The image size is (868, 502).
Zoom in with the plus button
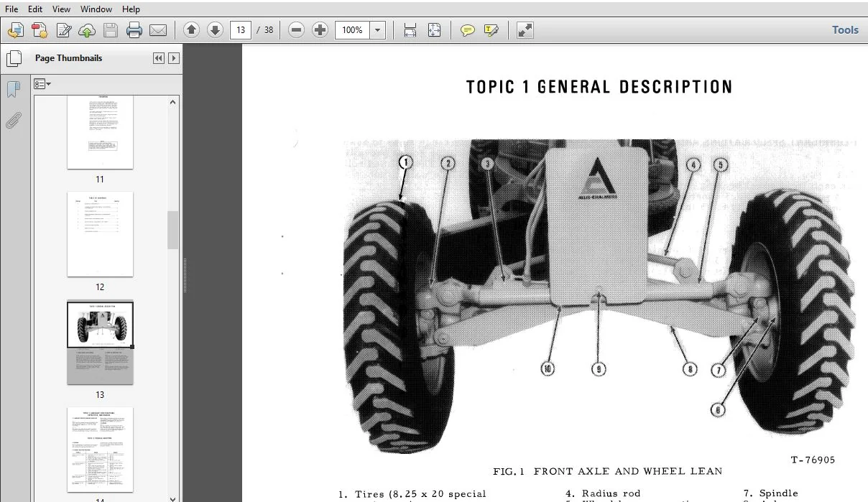click(320, 30)
